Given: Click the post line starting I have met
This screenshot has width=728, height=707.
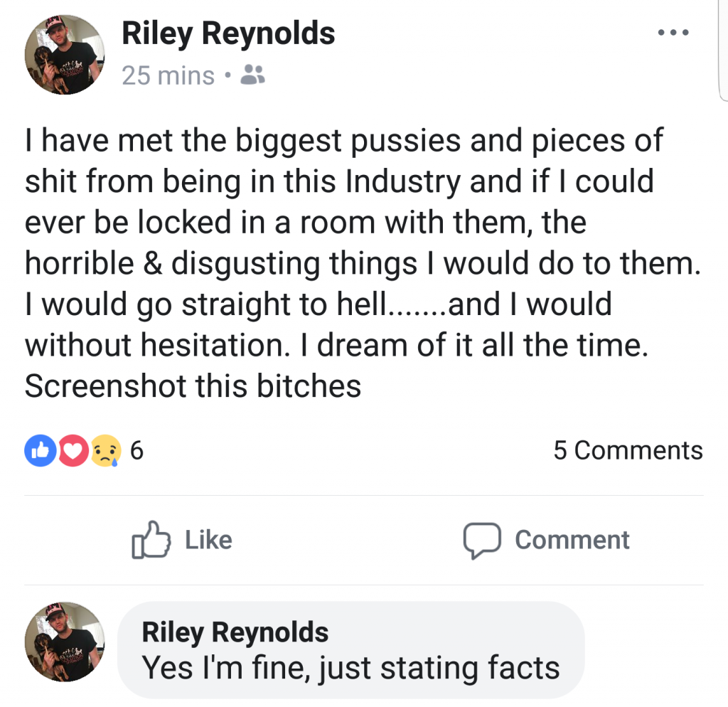Looking at the screenshot, I should point(343,140).
